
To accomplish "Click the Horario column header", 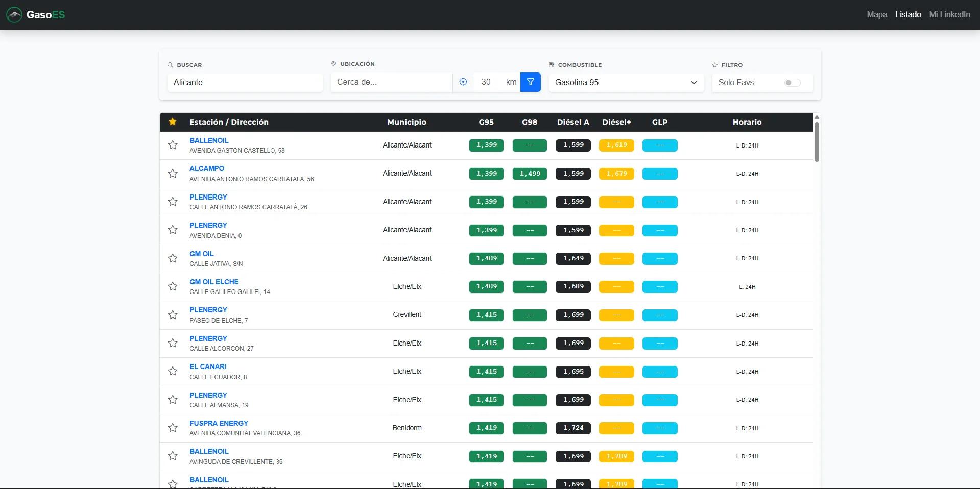I will click(747, 122).
